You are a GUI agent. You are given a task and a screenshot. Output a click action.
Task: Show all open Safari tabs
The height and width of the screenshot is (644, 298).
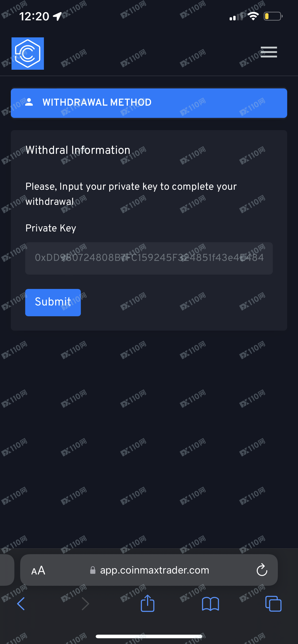pyautogui.click(x=273, y=604)
